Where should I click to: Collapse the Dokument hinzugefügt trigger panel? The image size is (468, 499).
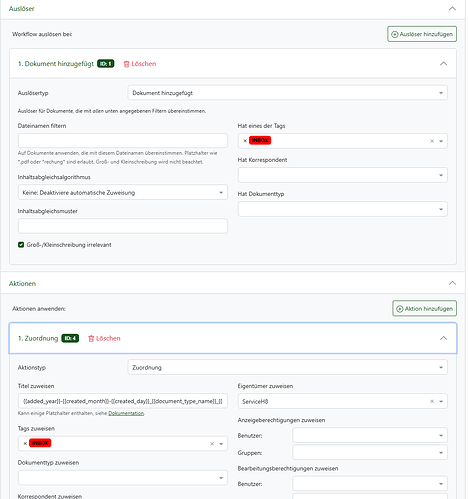(443, 64)
